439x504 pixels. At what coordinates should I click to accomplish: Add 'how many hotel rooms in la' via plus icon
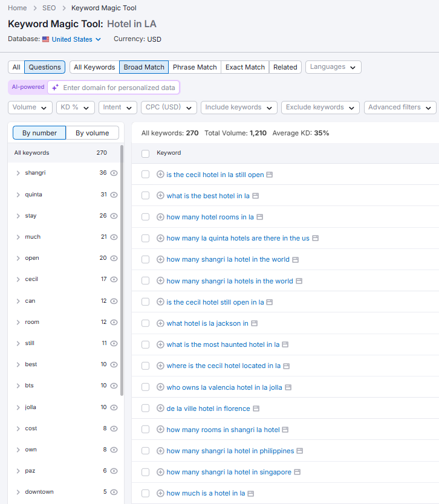(x=160, y=217)
